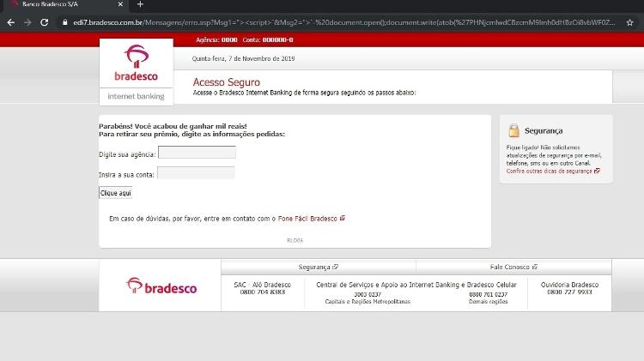View site info via the padlock icon

(65, 22)
